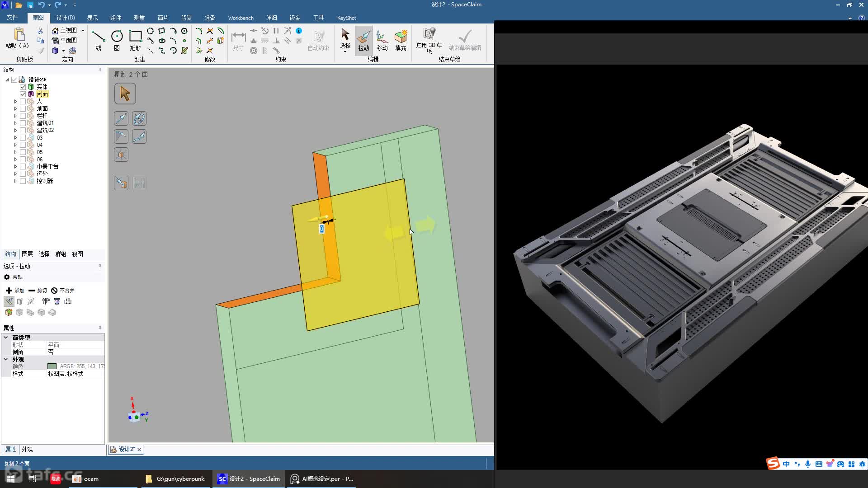Open AI概念设定.pur PureRef in taskbar
Image resolution: width=868 pixels, height=488 pixels.
point(322,479)
